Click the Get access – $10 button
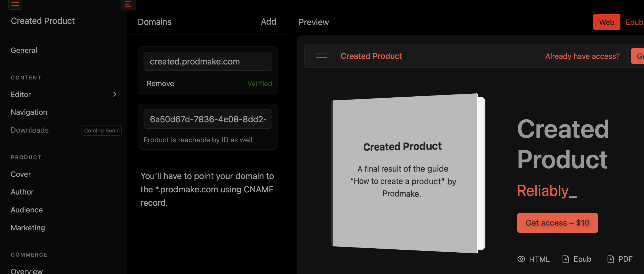Screen dimensions: 644x274 557,223
